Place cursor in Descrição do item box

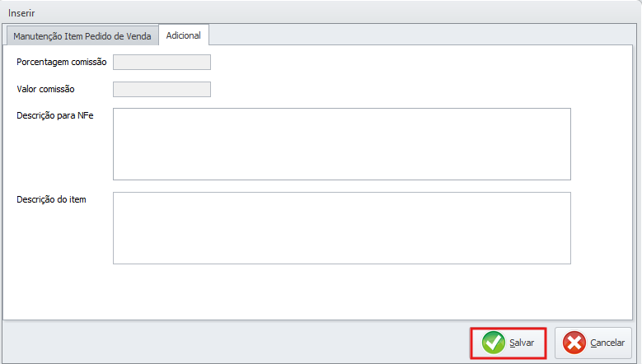click(341, 228)
